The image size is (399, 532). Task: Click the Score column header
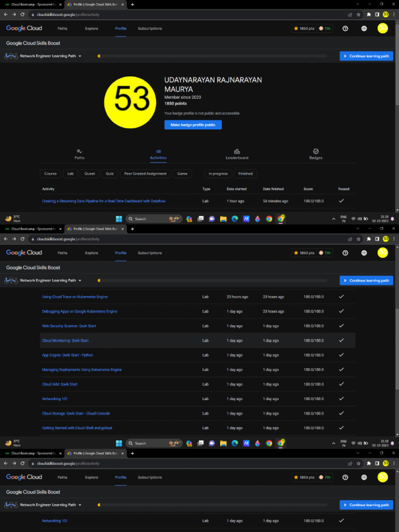(x=309, y=189)
